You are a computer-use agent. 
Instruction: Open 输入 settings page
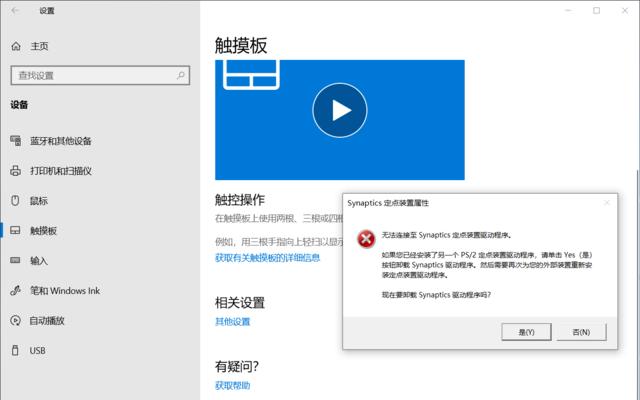pyautogui.click(x=39, y=260)
